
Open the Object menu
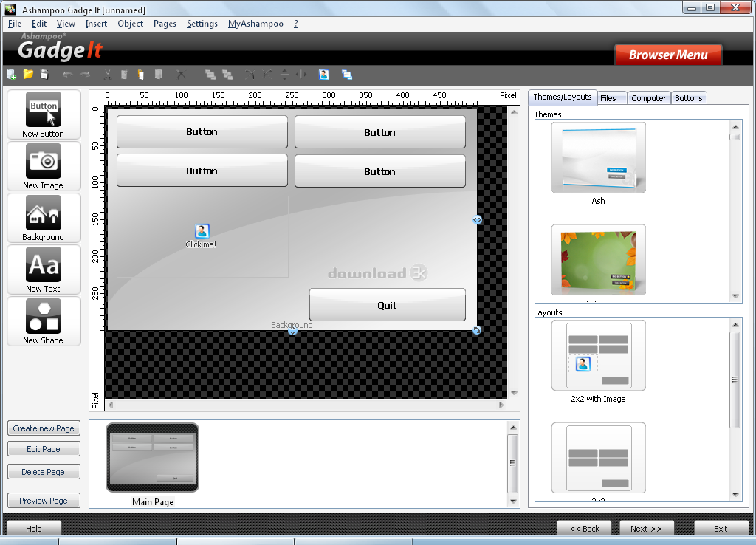pos(130,24)
